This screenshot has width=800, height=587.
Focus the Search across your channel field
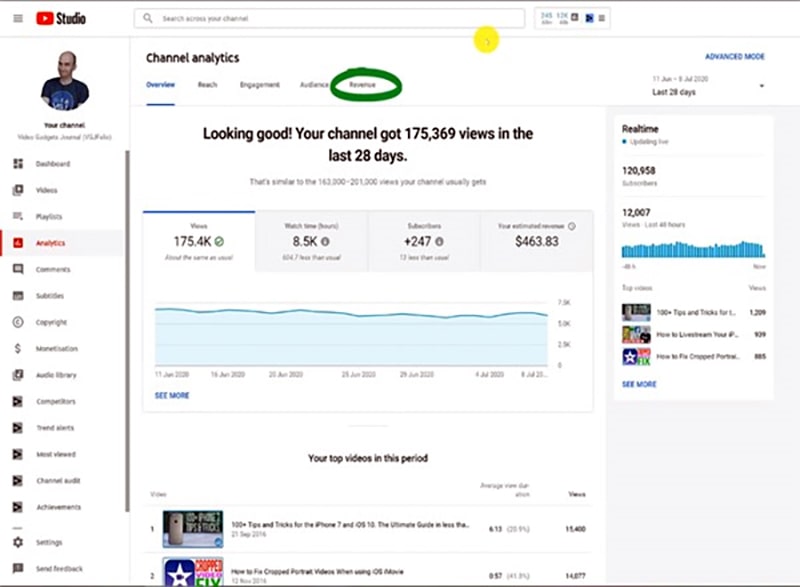329,18
